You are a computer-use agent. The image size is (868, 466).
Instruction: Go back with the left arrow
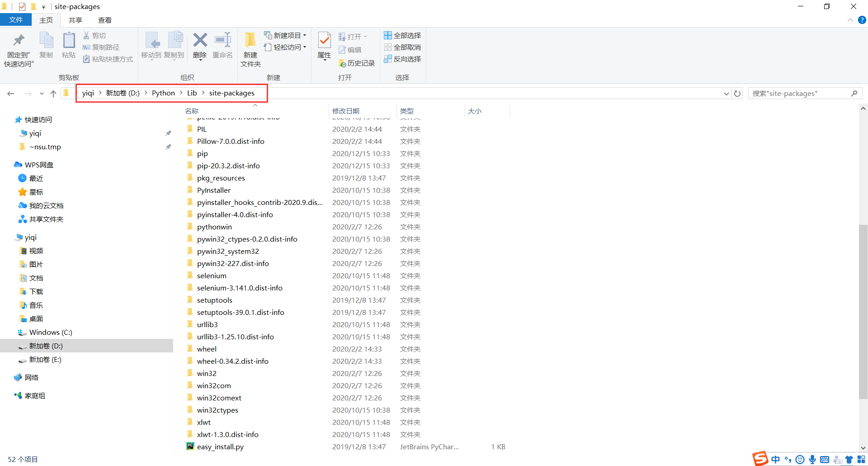(x=11, y=94)
